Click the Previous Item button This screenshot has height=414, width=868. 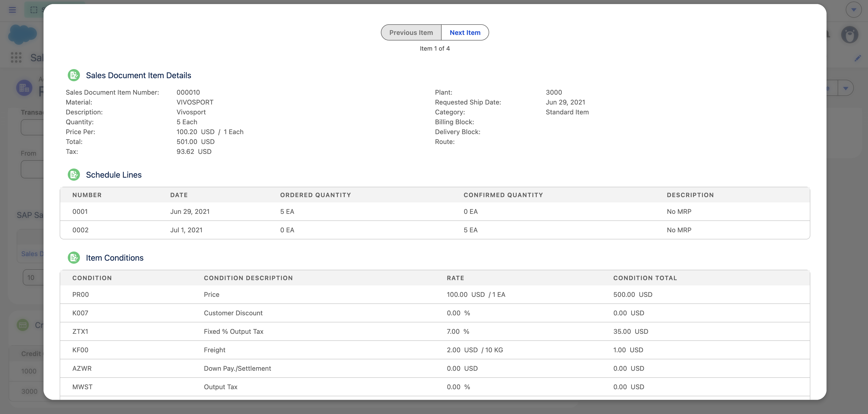(411, 32)
